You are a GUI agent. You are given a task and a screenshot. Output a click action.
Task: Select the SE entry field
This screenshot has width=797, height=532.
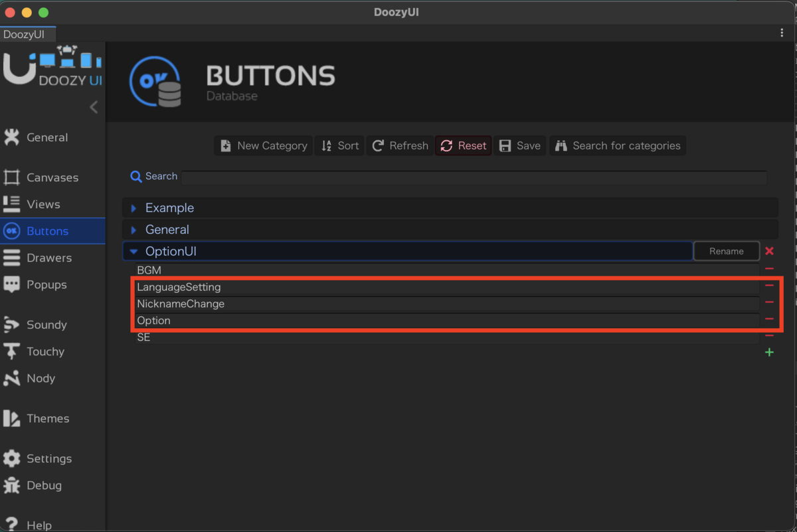coord(447,337)
